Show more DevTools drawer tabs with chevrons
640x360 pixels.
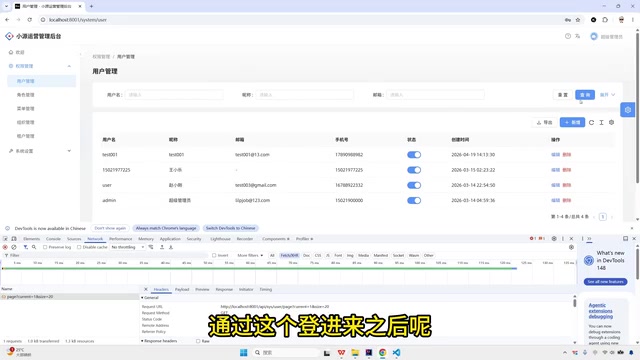click(x=589, y=239)
